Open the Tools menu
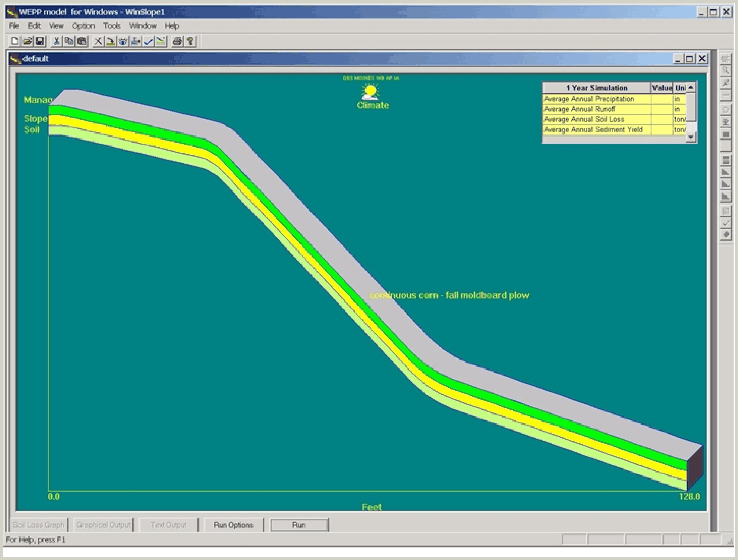 point(112,26)
